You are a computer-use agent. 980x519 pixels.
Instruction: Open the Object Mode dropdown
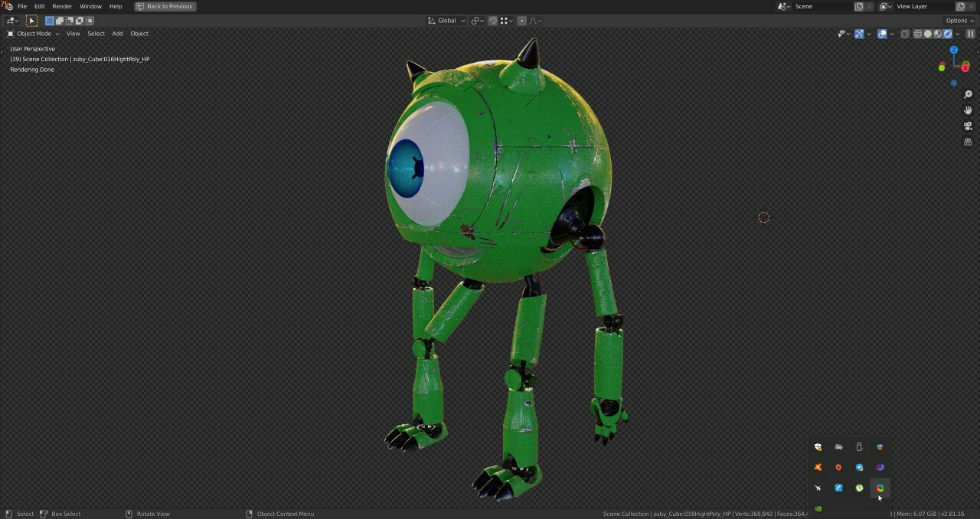(x=33, y=34)
